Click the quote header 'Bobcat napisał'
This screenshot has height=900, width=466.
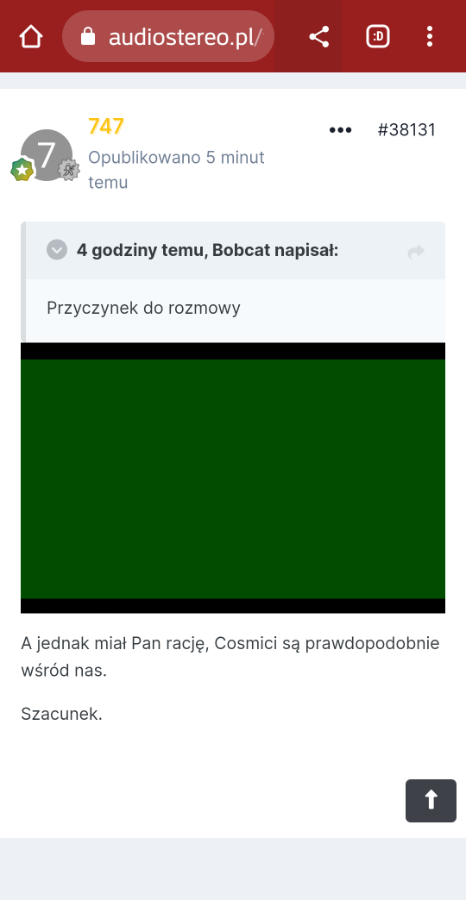pos(275,251)
